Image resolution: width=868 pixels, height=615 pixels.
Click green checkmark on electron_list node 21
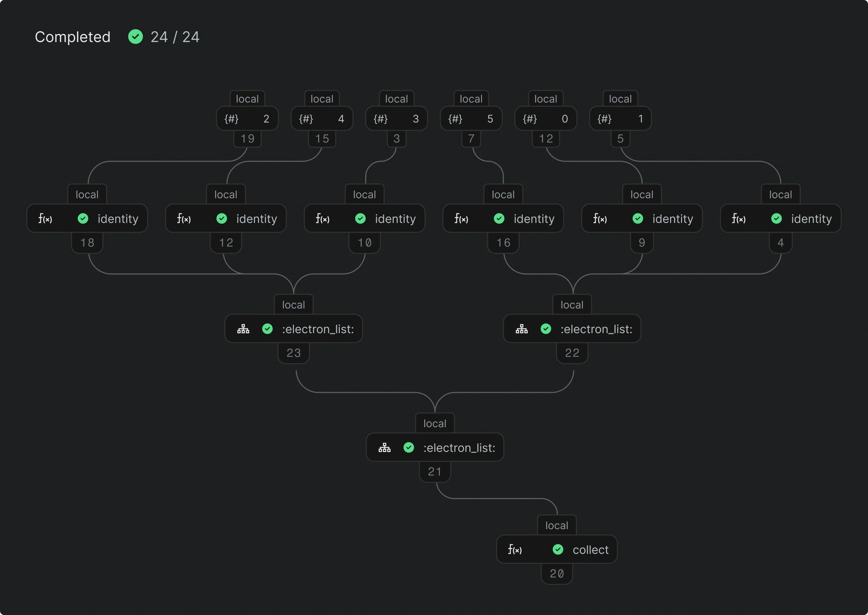click(x=409, y=447)
